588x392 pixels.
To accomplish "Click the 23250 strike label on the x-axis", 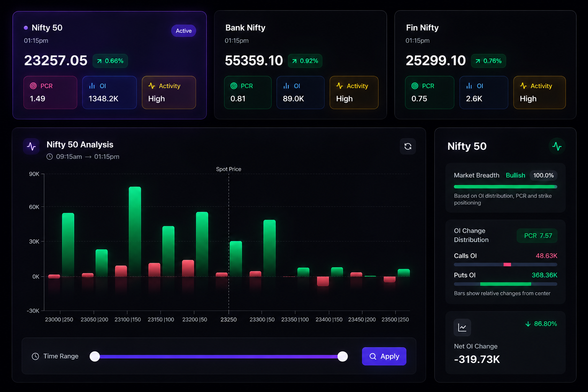I will [229, 320].
